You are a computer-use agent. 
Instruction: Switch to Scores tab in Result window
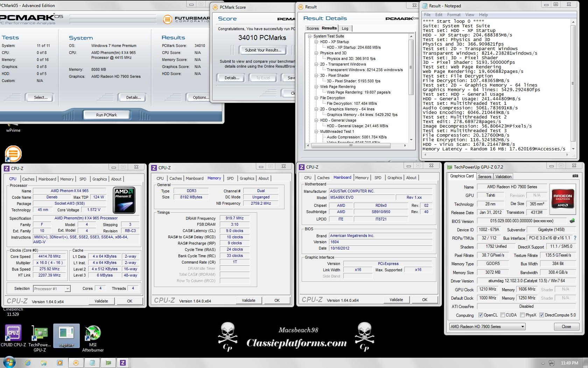(313, 28)
